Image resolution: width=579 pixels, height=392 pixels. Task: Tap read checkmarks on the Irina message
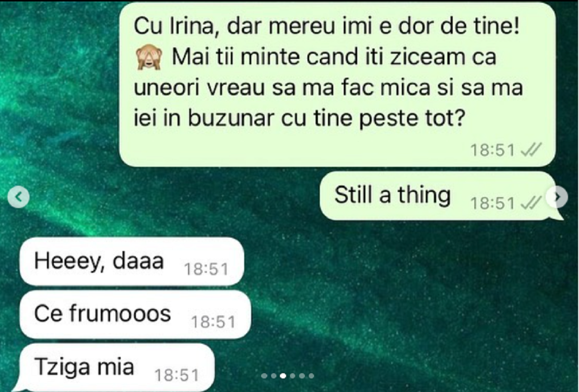pyautogui.click(x=531, y=151)
